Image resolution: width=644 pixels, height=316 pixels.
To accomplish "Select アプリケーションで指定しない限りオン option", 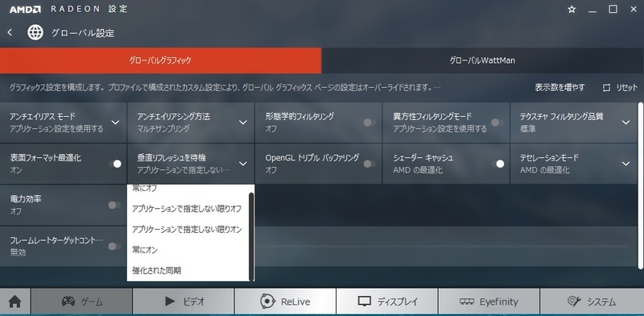I will click(x=188, y=230).
